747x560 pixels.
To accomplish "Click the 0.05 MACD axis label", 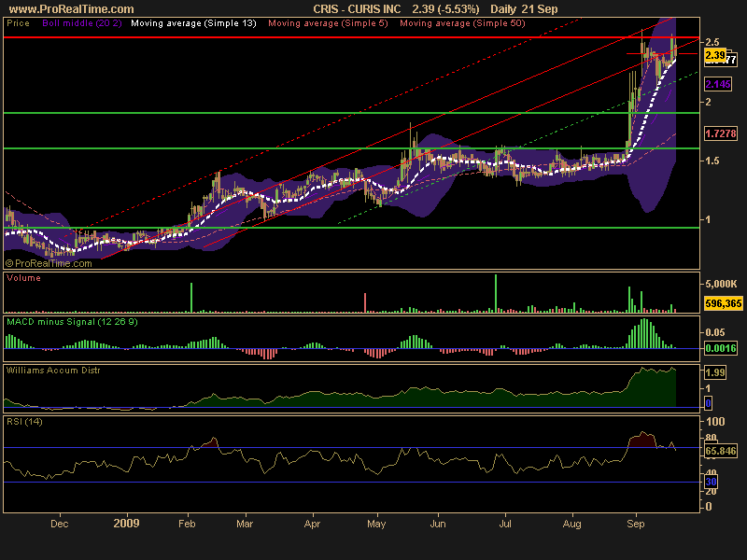I will (x=715, y=332).
